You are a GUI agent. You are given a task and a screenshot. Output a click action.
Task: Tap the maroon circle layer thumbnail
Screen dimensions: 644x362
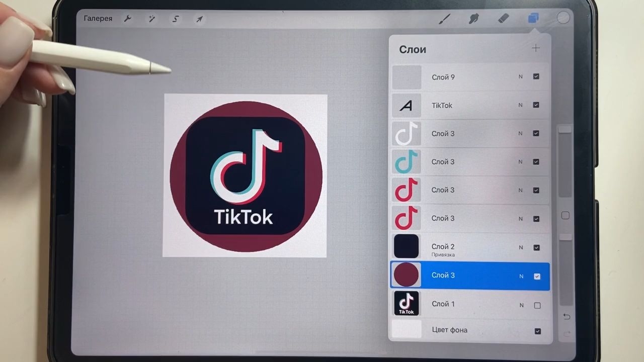point(406,275)
